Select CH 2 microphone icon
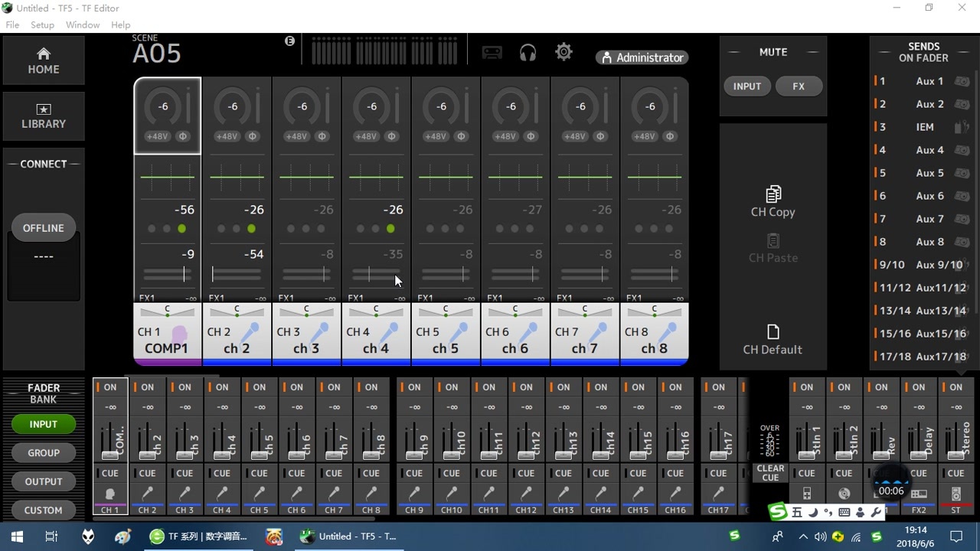 (250, 332)
